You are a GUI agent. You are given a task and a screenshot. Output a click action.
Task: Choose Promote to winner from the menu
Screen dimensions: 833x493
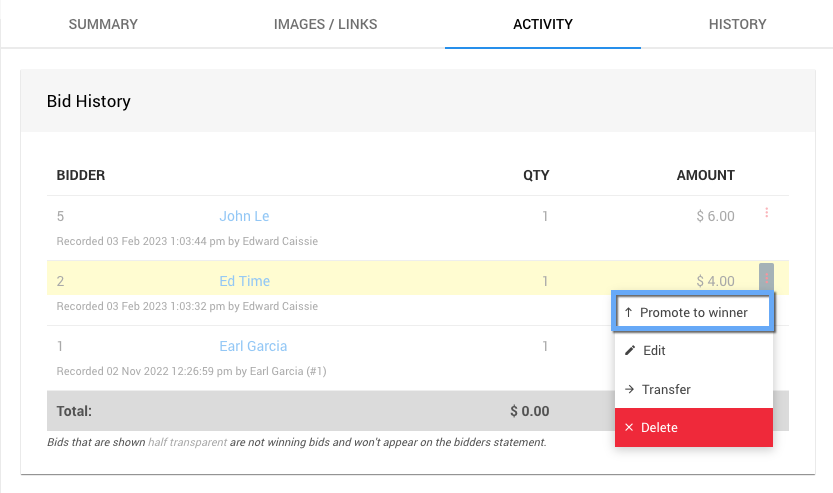(x=694, y=312)
